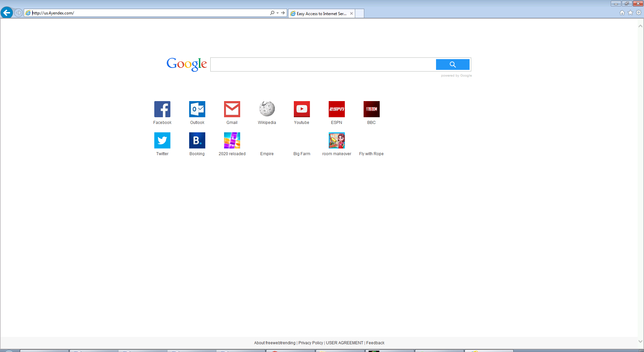The height and width of the screenshot is (352, 644).
Task: Open the Empire link
Action: pos(267,154)
